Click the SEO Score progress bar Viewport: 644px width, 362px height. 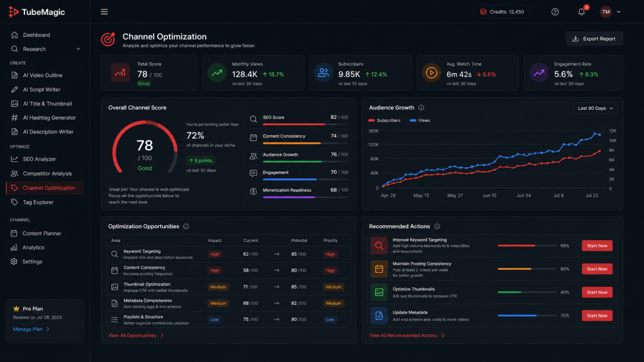[305, 124]
